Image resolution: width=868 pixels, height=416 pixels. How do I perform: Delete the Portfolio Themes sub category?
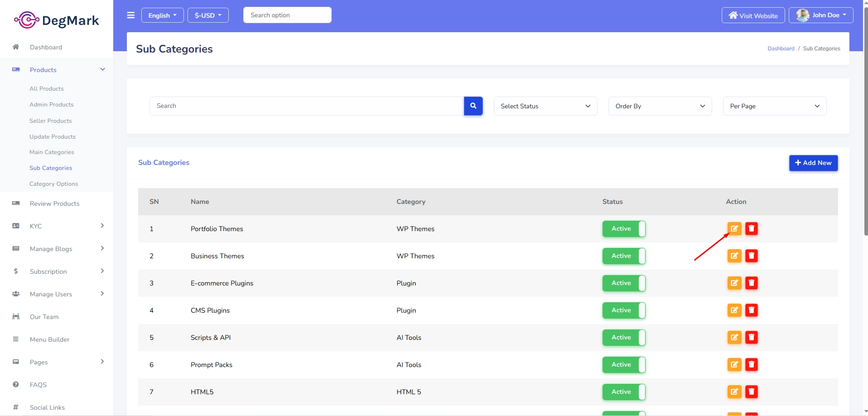(751, 228)
